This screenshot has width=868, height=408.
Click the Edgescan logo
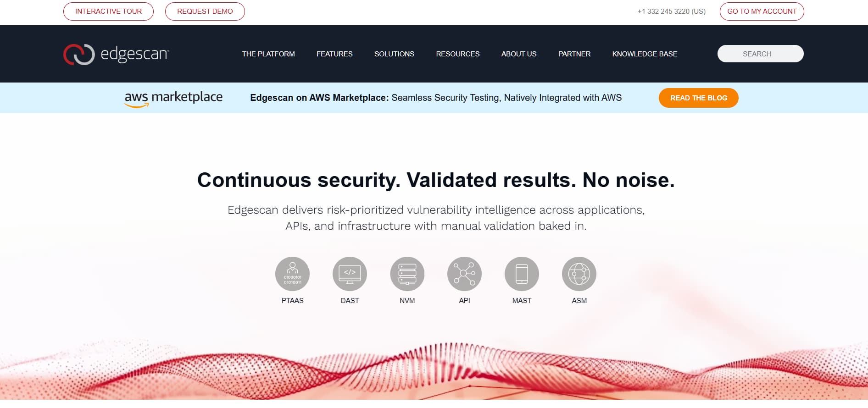pyautogui.click(x=116, y=54)
